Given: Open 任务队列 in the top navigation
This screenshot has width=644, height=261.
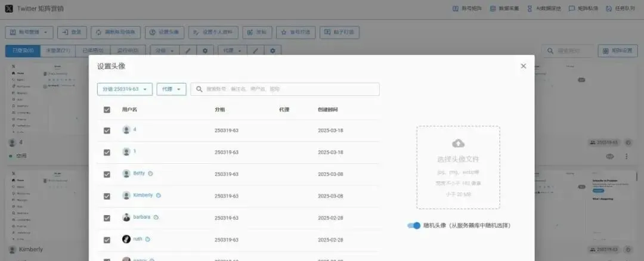Looking at the screenshot, I should [621, 8].
